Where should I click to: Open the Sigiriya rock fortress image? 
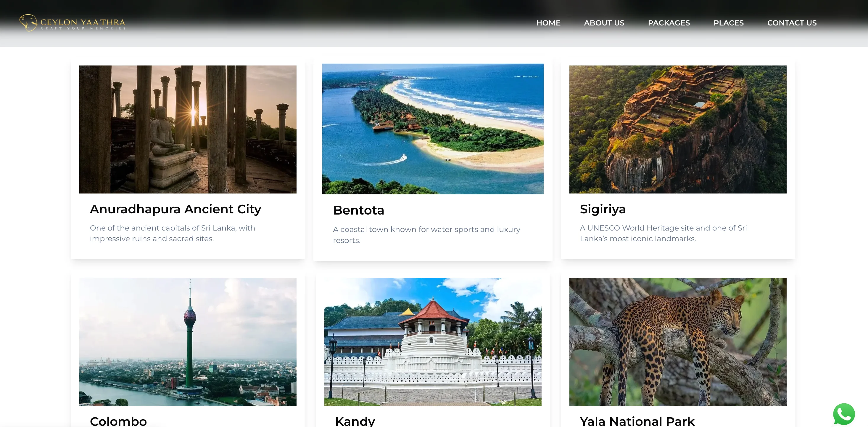[x=678, y=129]
